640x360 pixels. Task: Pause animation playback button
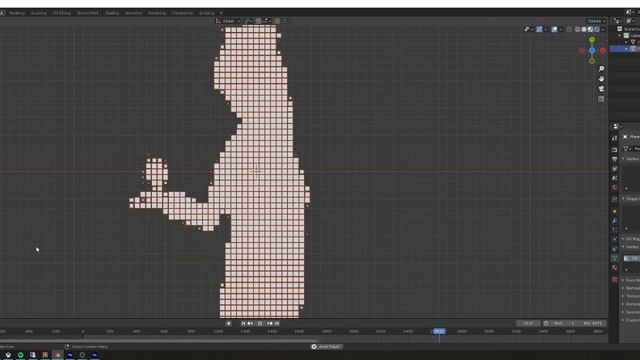[260, 323]
